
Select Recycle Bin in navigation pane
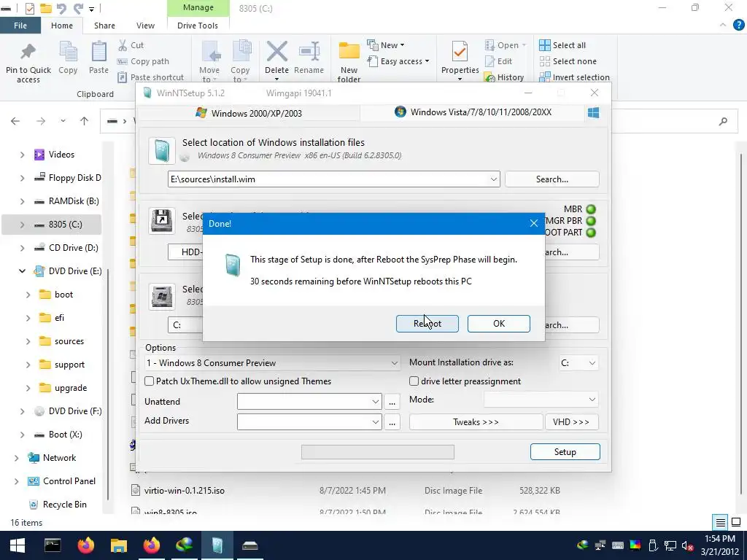(57, 505)
